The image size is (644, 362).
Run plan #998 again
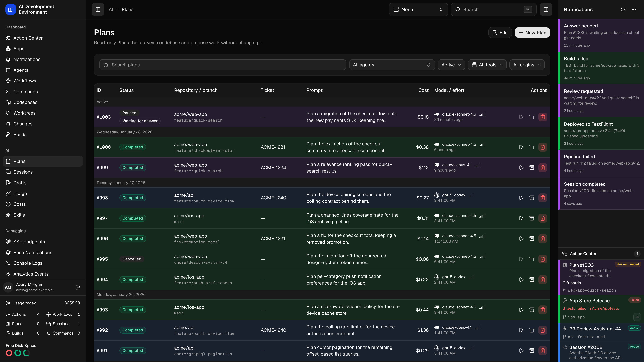click(x=521, y=198)
